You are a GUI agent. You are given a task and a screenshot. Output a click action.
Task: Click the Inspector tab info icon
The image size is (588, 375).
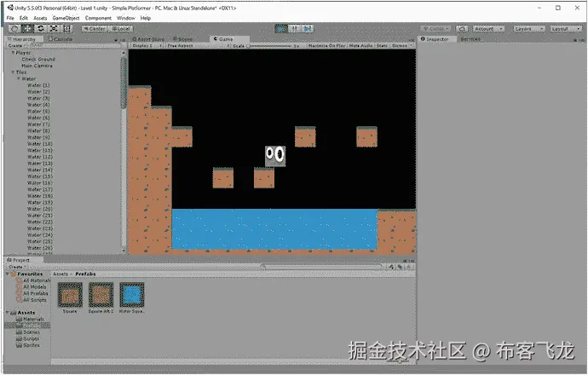(423, 39)
